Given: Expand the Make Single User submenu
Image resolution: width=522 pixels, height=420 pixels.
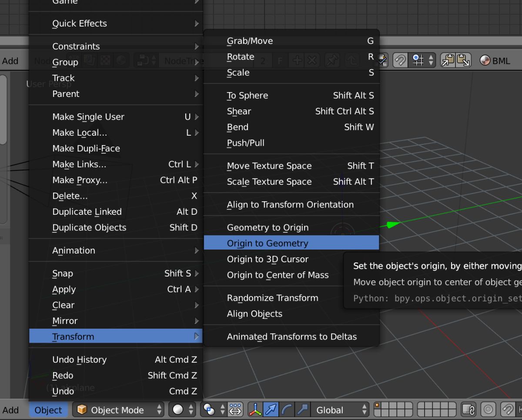Looking at the screenshot, I should [x=116, y=117].
